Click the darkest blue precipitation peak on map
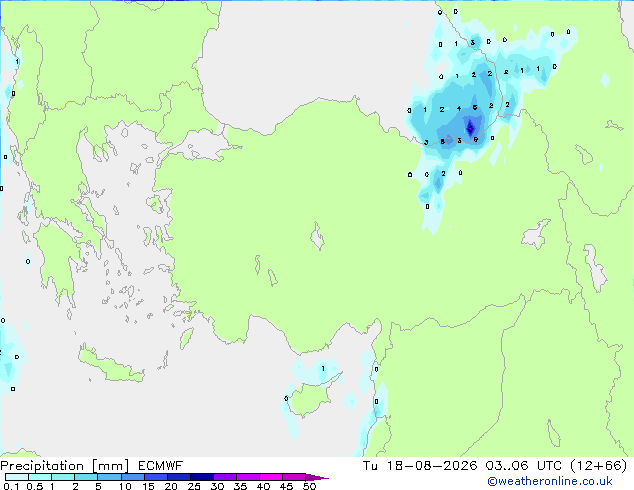Viewport: 634px width, 490px height. 470,127
